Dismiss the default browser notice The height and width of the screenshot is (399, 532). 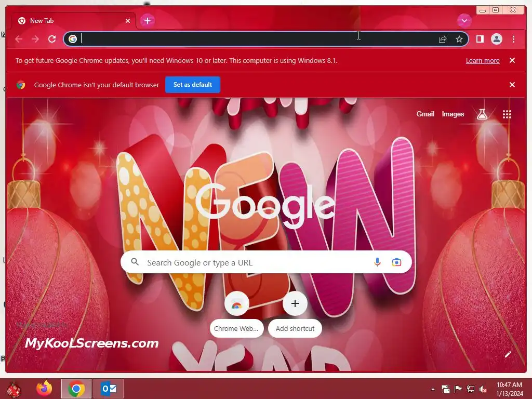coord(512,85)
